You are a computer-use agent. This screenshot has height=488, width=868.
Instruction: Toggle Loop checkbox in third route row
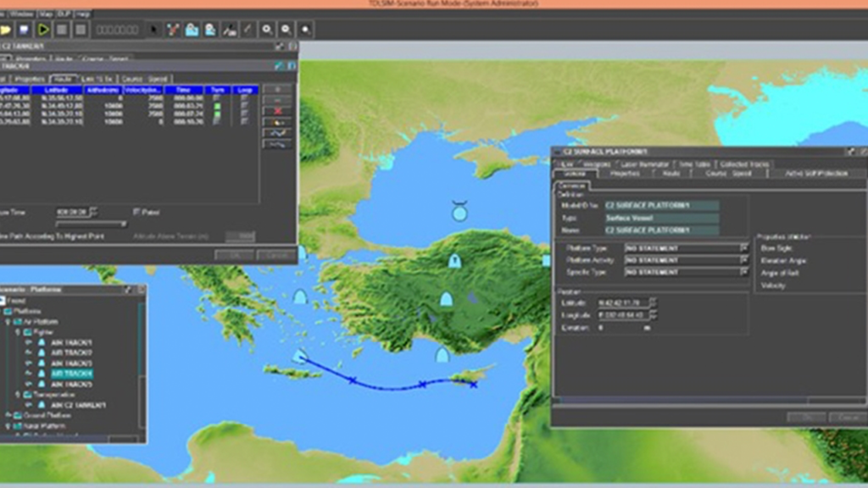[x=244, y=114]
